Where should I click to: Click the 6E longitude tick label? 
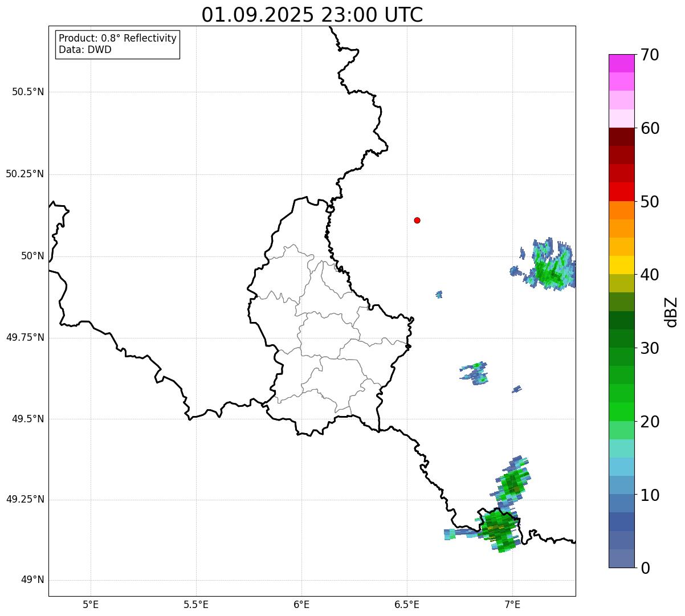pyautogui.click(x=301, y=604)
